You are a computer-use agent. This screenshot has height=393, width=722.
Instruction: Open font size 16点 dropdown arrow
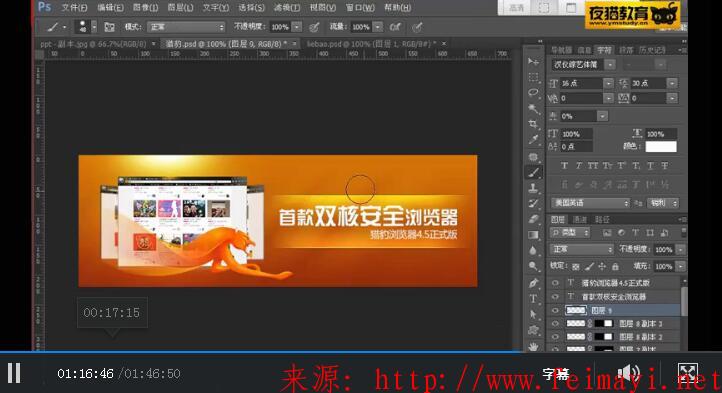[x=608, y=83]
